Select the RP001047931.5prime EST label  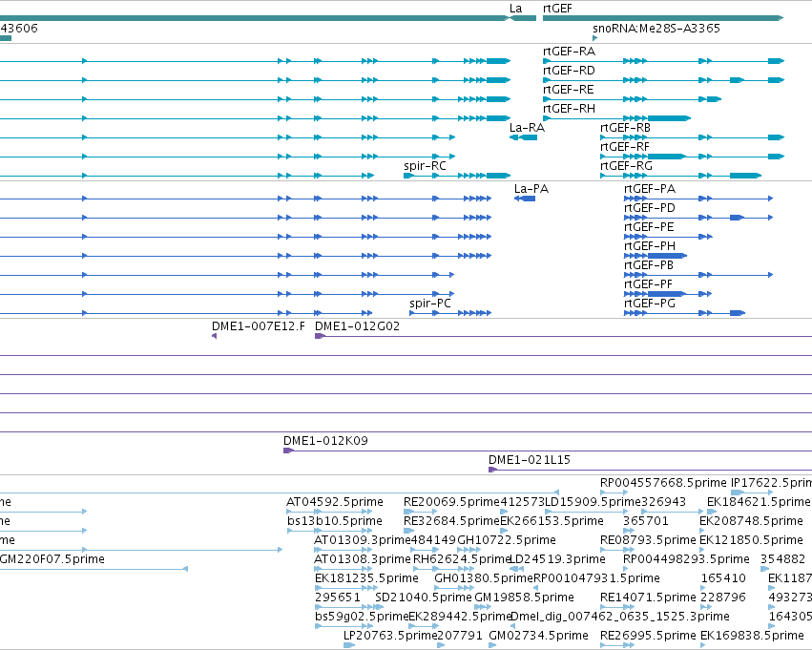pos(596,579)
